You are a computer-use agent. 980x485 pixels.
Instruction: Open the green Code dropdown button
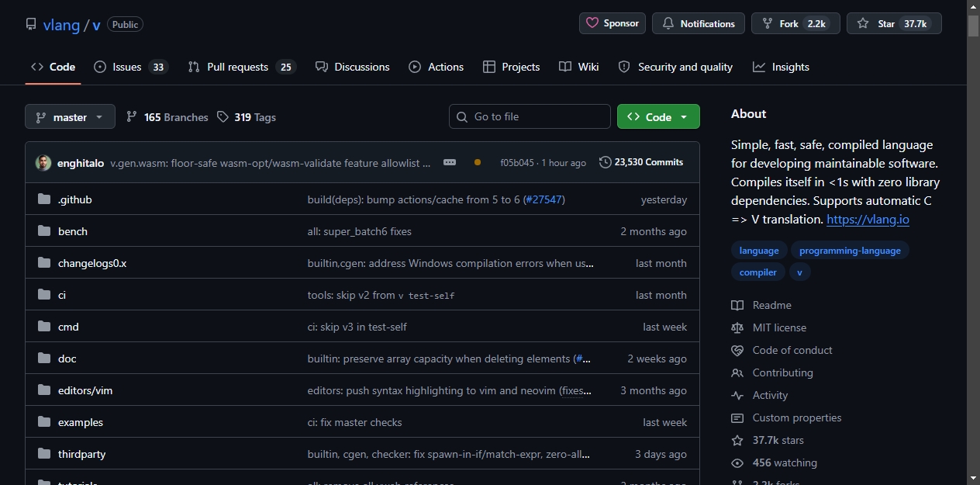[x=658, y=116]
